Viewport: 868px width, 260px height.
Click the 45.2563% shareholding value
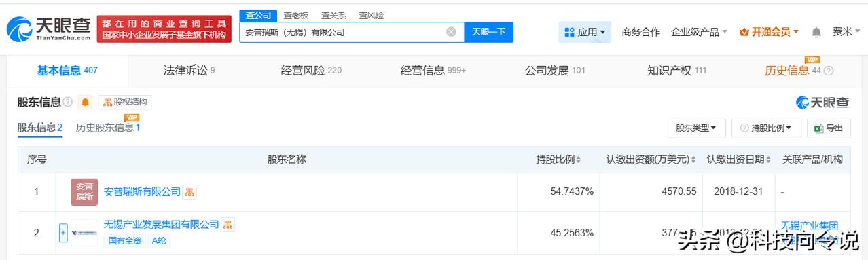(572, 232)
